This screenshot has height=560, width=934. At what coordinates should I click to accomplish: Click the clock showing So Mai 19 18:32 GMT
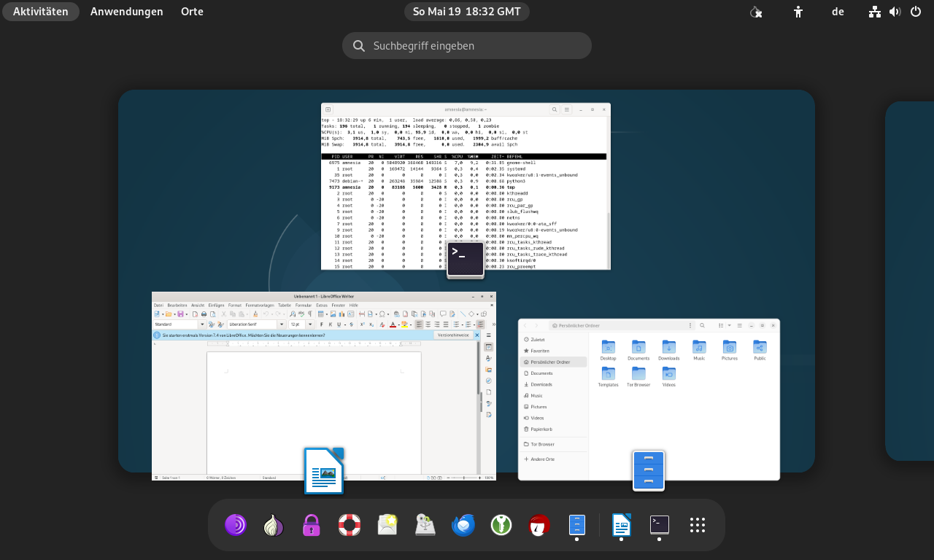click(x=467, y=12)
